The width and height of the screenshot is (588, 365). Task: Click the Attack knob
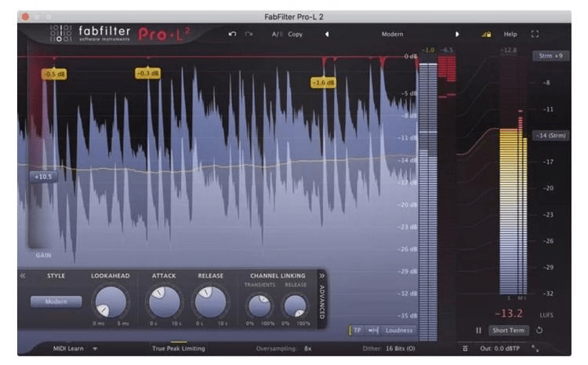[165, 302]
